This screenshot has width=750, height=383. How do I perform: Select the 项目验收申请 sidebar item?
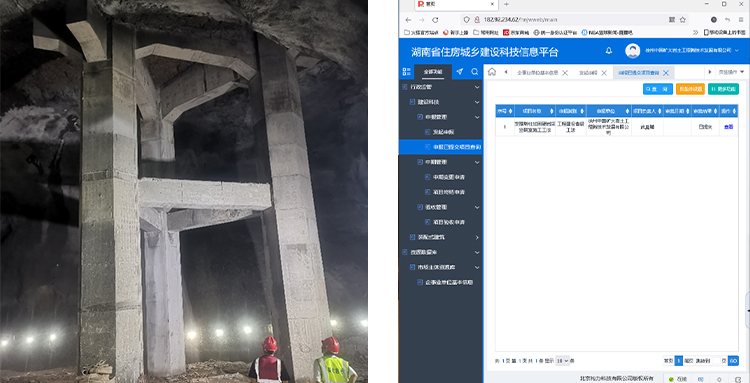(449, 222)
